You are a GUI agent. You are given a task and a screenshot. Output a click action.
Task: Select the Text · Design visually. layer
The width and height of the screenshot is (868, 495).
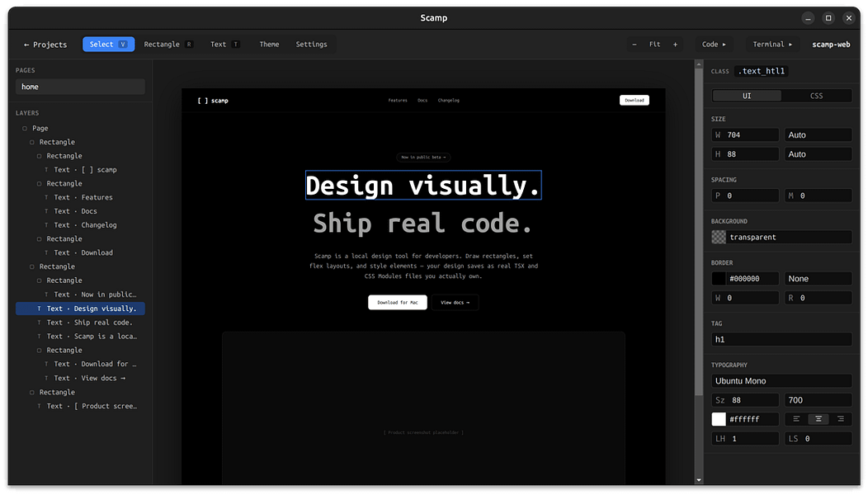[x=80, y=309]
